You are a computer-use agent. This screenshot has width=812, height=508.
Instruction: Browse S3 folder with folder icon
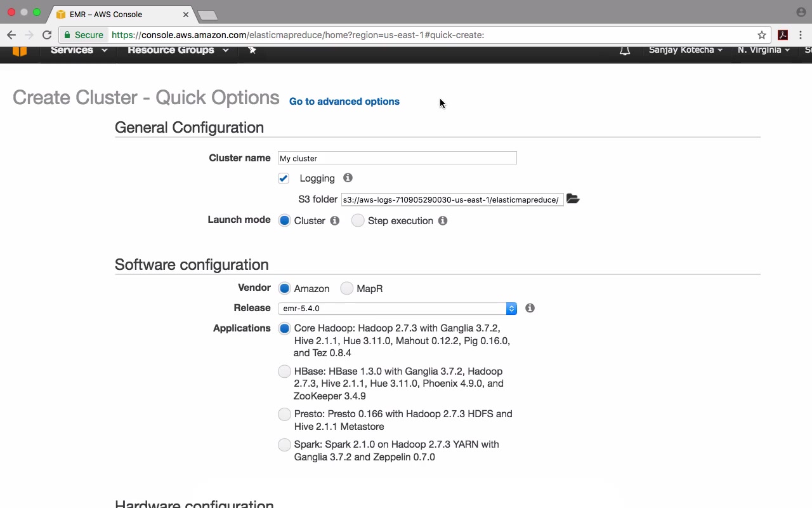coord(573,199)
